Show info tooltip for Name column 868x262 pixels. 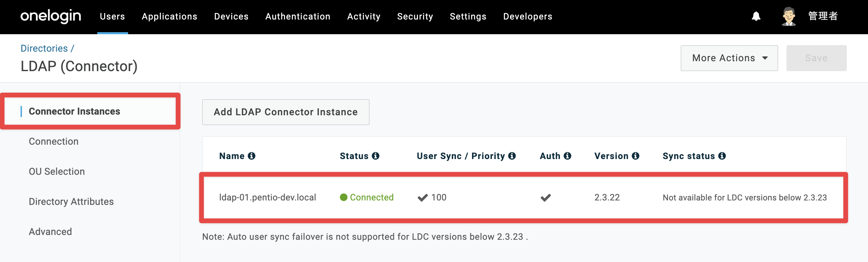pyautogui.click(x=252, y=156)
